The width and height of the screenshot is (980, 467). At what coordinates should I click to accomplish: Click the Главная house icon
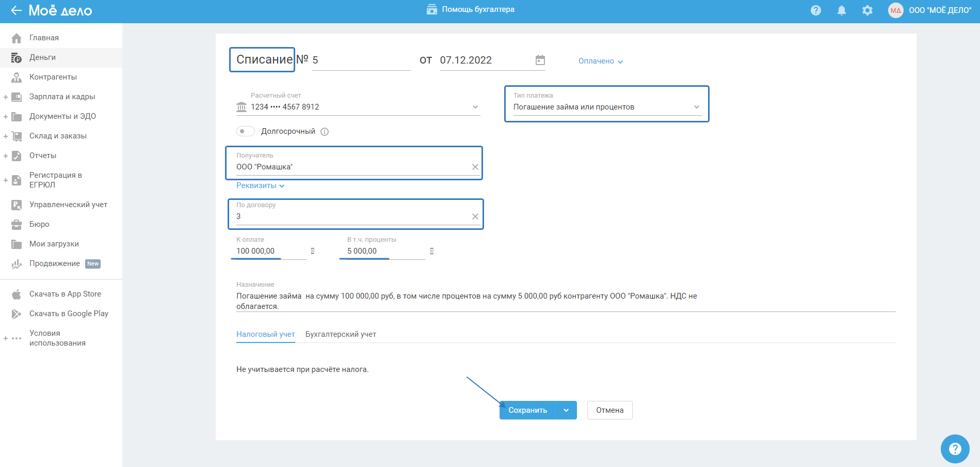17,38
